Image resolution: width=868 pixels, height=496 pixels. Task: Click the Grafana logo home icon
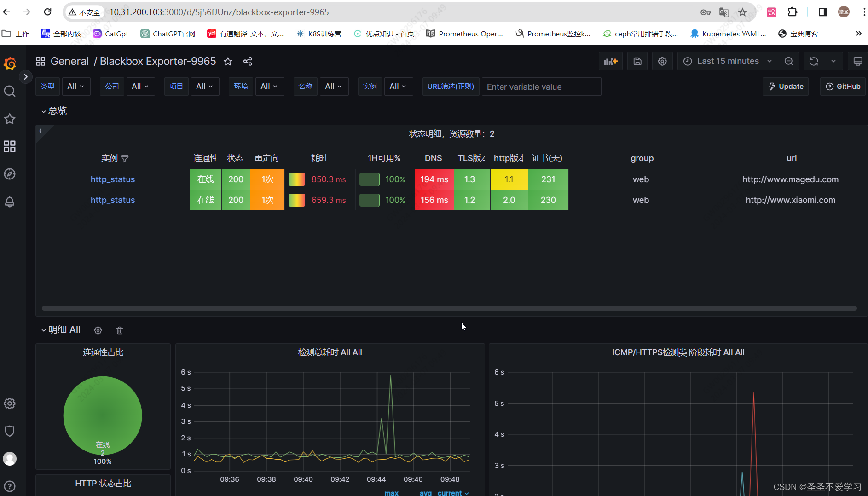[x=10, y=63]
